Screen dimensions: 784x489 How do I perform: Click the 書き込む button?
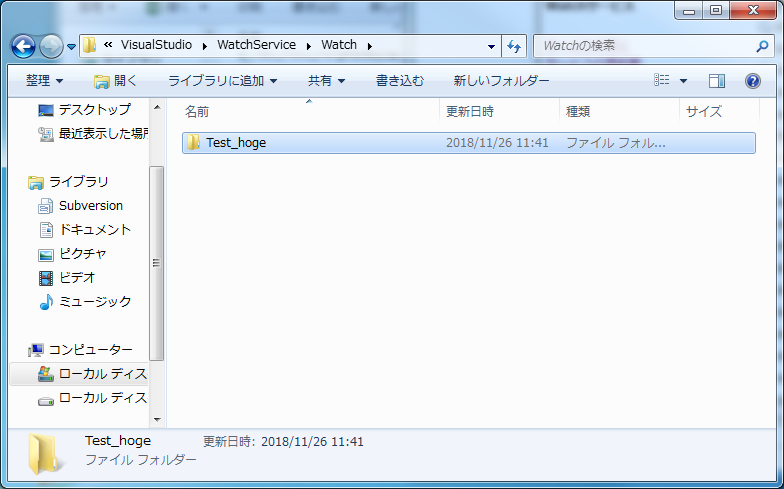[x=400, y=80]
